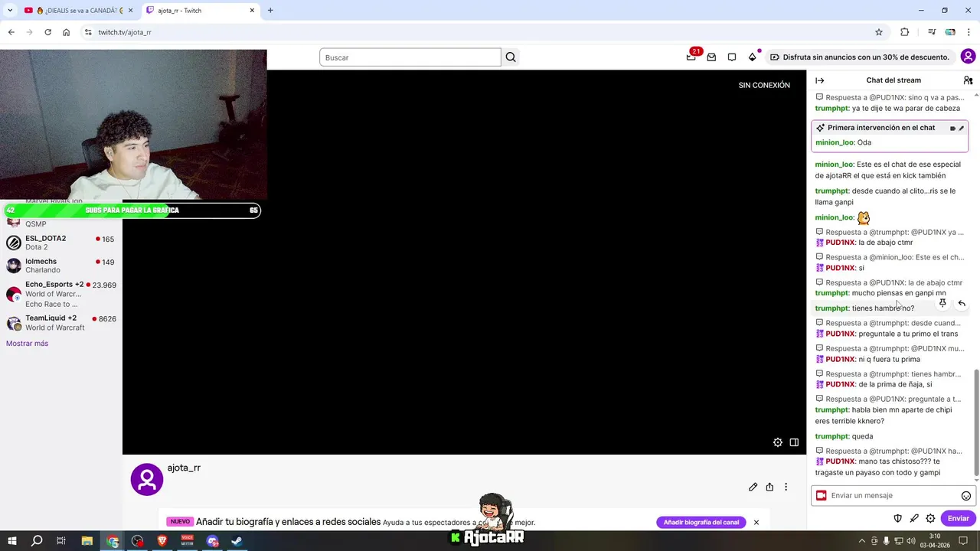980x551 pixels.
Task: Click the sword mod view icon
Action: 914,518
